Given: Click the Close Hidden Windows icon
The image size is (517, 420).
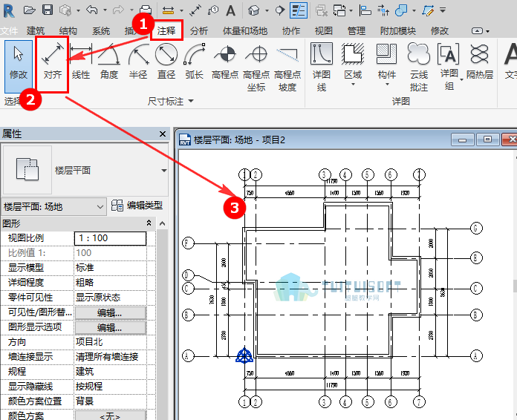Looking at the screenshot, I should [321, 10].
